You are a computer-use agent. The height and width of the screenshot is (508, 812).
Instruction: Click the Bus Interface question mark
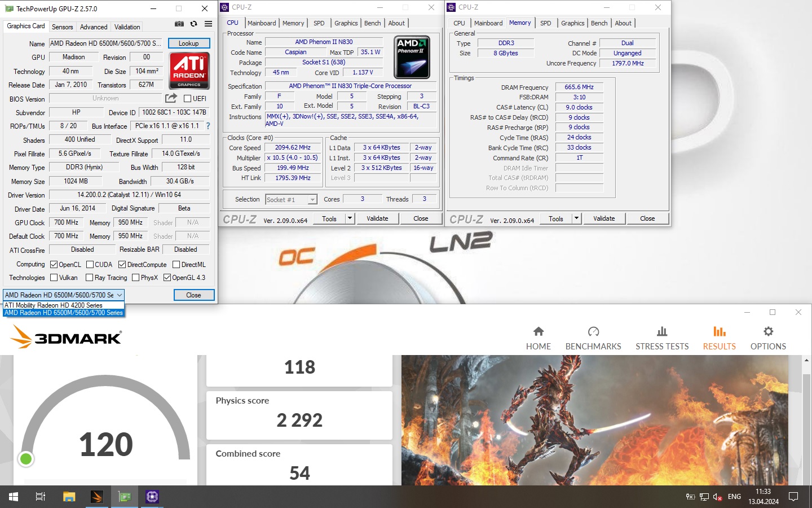208,126
